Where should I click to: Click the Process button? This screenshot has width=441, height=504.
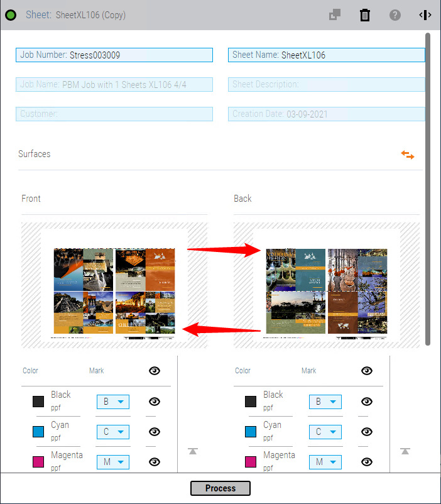tap(220, 488)
